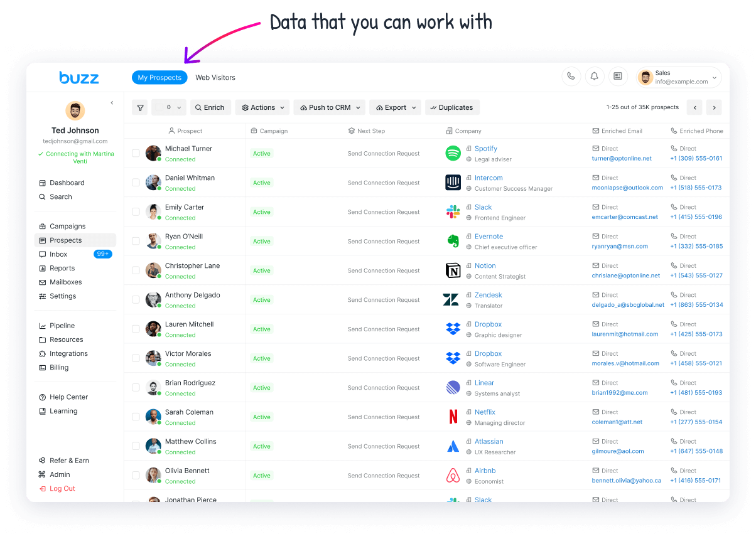The width and height of the screenshot is (756, 534).
Task: Open Campaigns in the sidebar
Action: click(x=67, y=227)
